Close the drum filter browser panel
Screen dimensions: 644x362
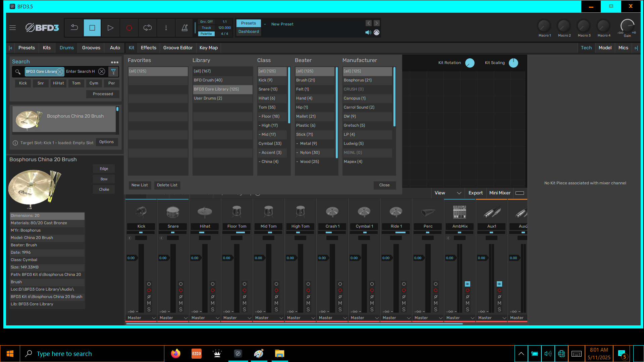384,185
